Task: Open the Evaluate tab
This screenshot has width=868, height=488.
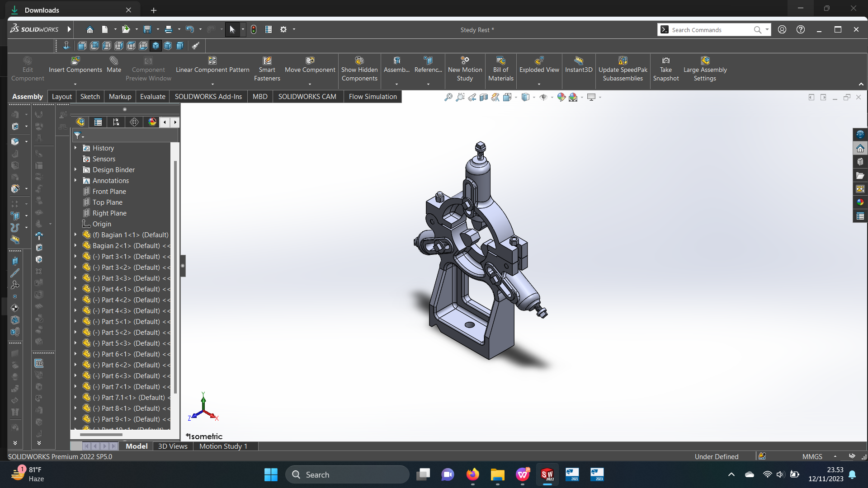Action: (x=153, y=97)
